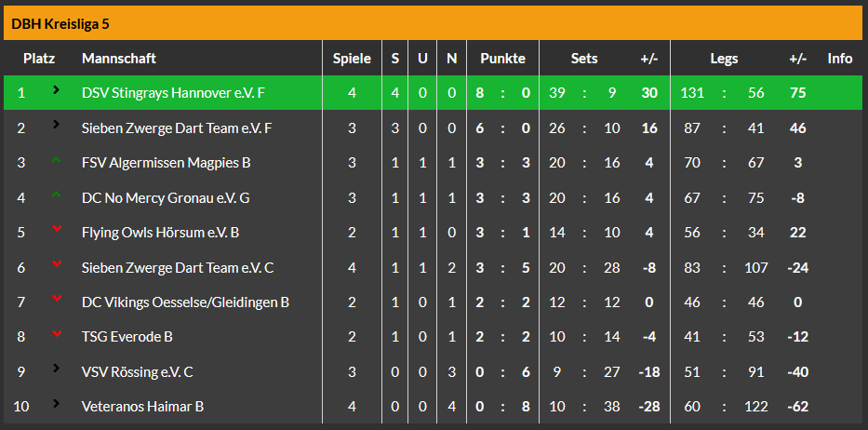Click the Legs column header
The width and height of the screenshot is (868, 430).
(724, 59)
